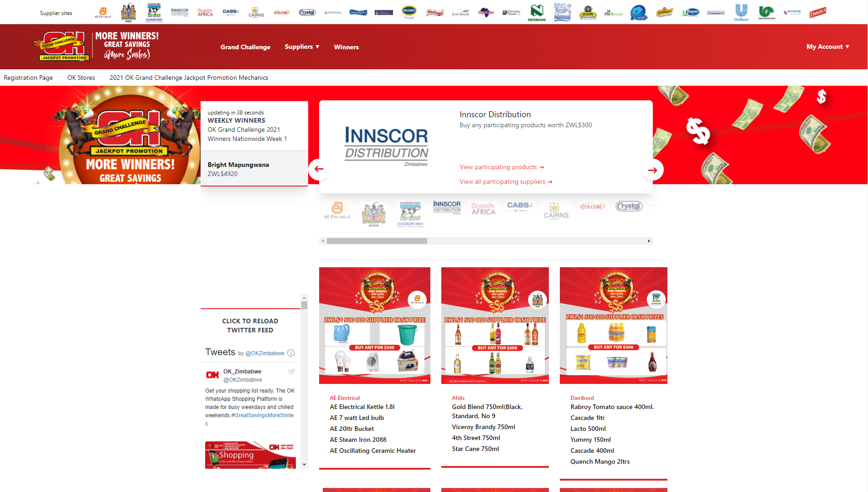The image size is (868, 492).
Task: Open the Registration Page link
Action: point(28,78)
